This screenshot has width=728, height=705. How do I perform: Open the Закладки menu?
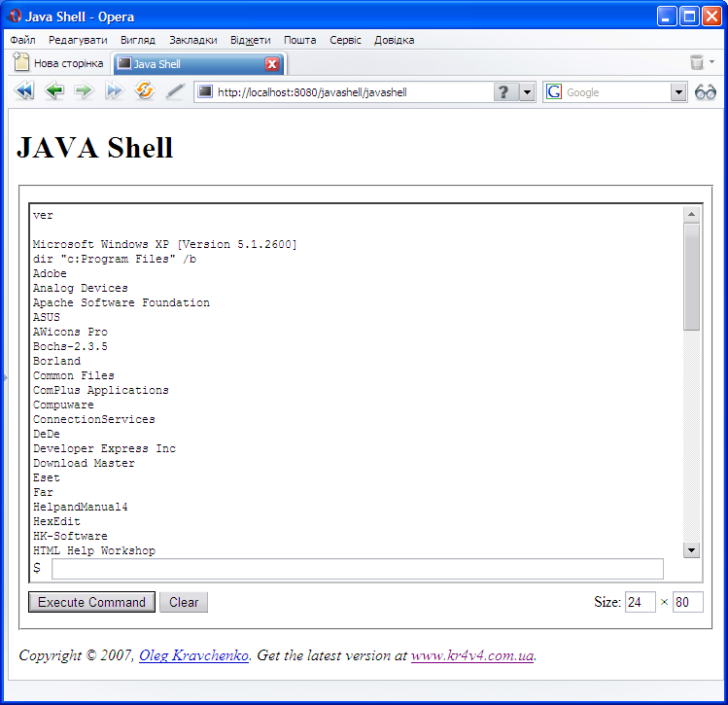point(192,40)
